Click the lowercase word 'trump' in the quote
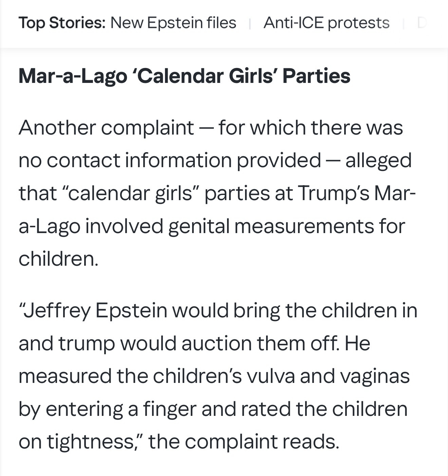 point(86,343)
